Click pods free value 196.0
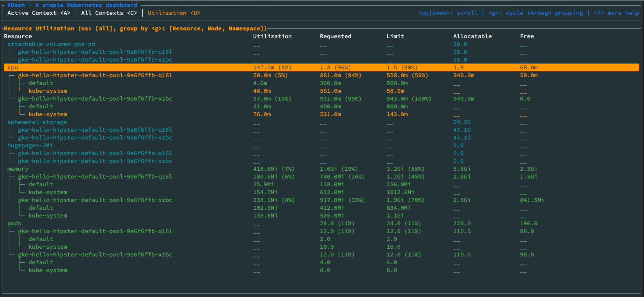The width and height of the screenshot is (644, 297). 529,223
